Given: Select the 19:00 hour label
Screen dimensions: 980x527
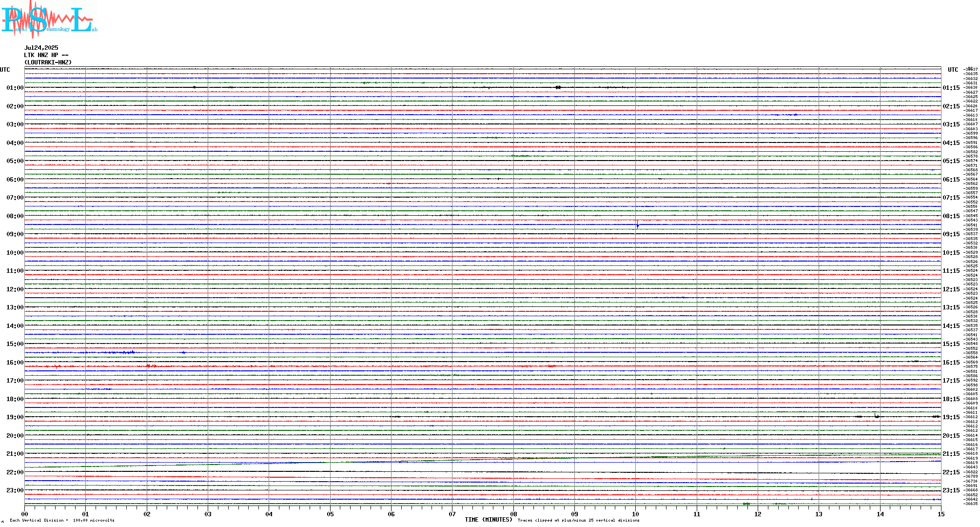Looking at the screenshot, I should coord(15,417).
